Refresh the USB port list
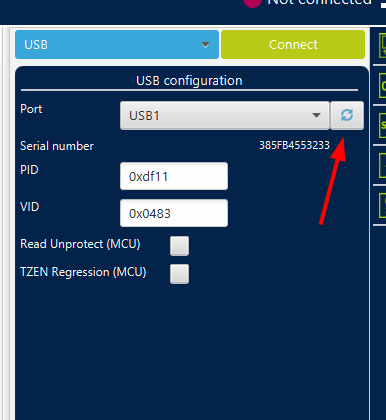 pos(347,115)
